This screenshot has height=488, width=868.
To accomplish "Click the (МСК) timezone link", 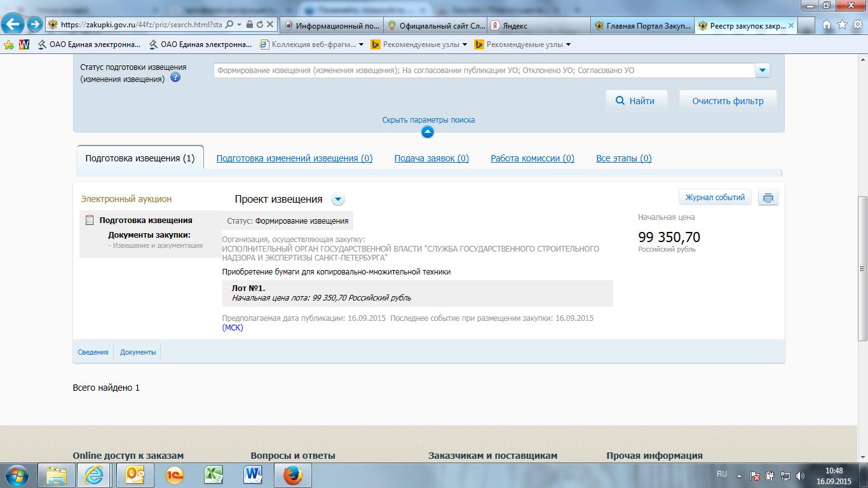I will point(233,328).
